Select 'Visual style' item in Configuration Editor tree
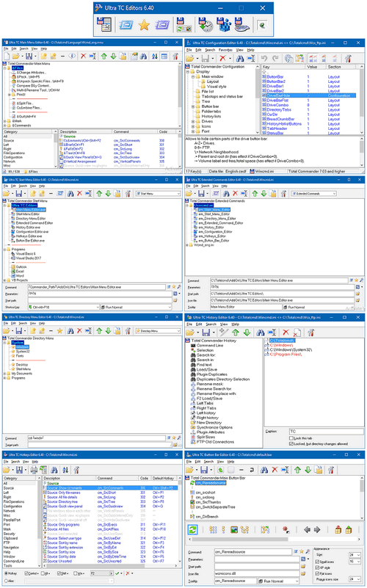 point(217,86)
